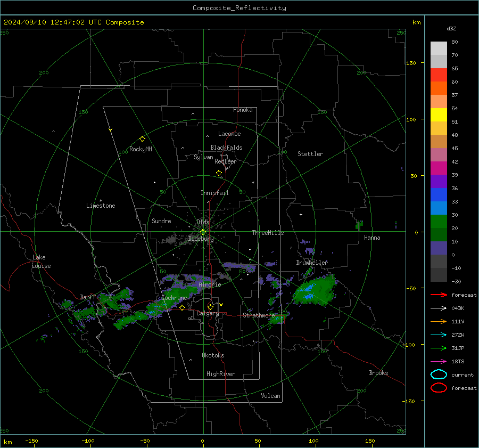Select the 33 dBZ blue color swatch
Image resolution: width=479 pixels, height=448 pixels.
pyautogui.click(x=439, y=195)
